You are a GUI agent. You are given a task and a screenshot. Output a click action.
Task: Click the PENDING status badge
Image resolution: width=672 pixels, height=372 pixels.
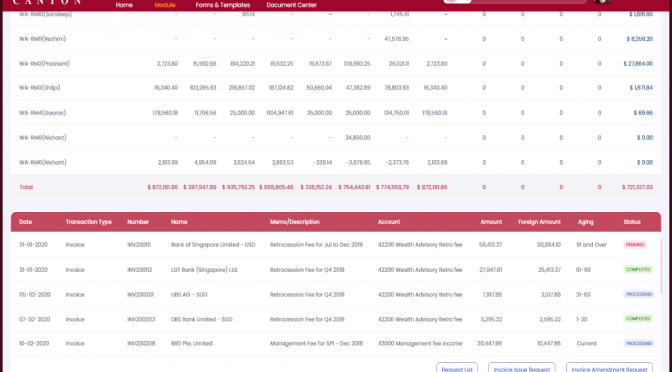(635, 245)
